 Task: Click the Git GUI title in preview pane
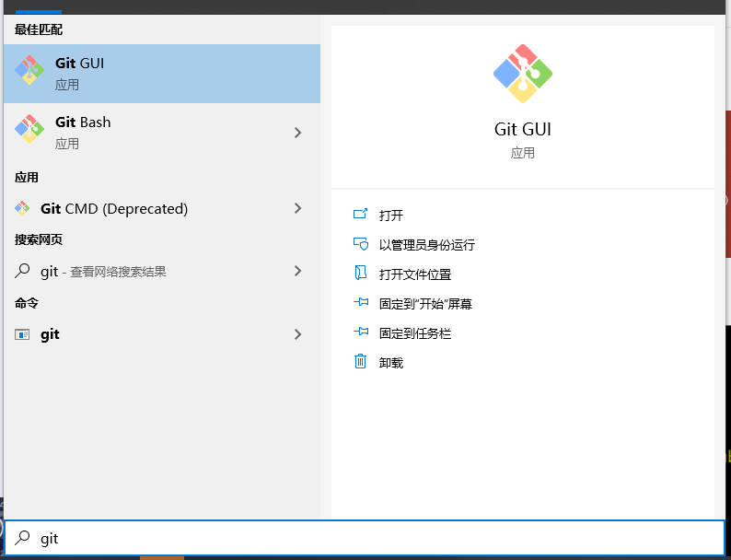click(523, 129)
